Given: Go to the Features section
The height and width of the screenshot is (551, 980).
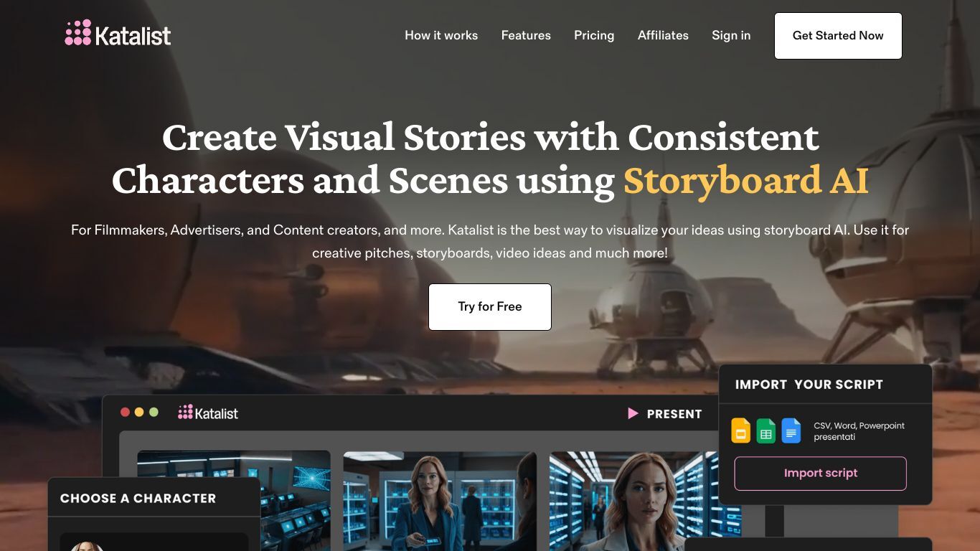Looking at the screenshot, I should (x=526, y=35).
